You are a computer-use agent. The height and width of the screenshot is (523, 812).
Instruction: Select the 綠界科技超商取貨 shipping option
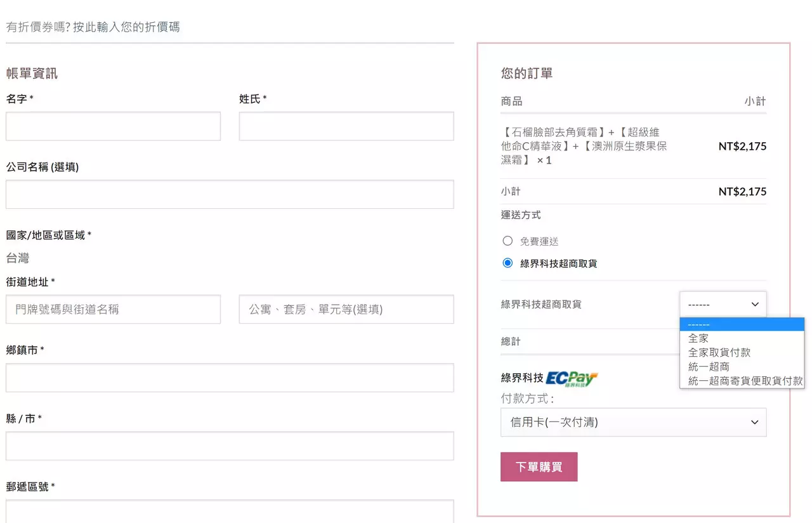pos(507,263)
